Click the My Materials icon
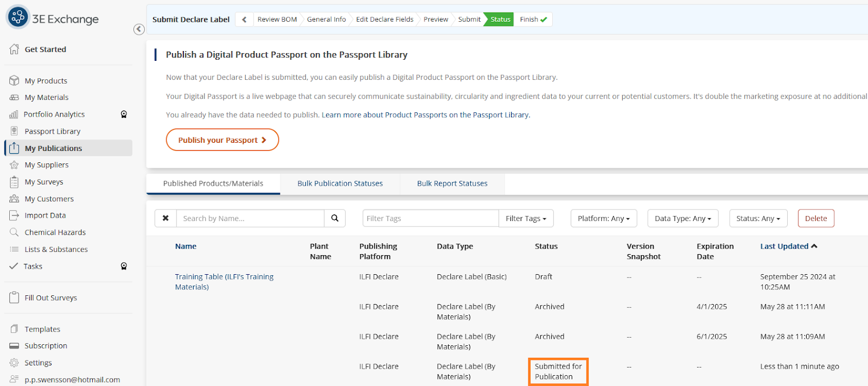868x386 pixels. click(x=14, y=97)
